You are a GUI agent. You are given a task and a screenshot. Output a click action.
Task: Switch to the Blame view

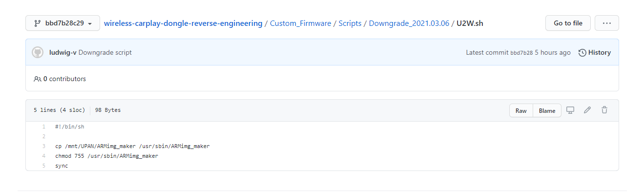(547, 110)
